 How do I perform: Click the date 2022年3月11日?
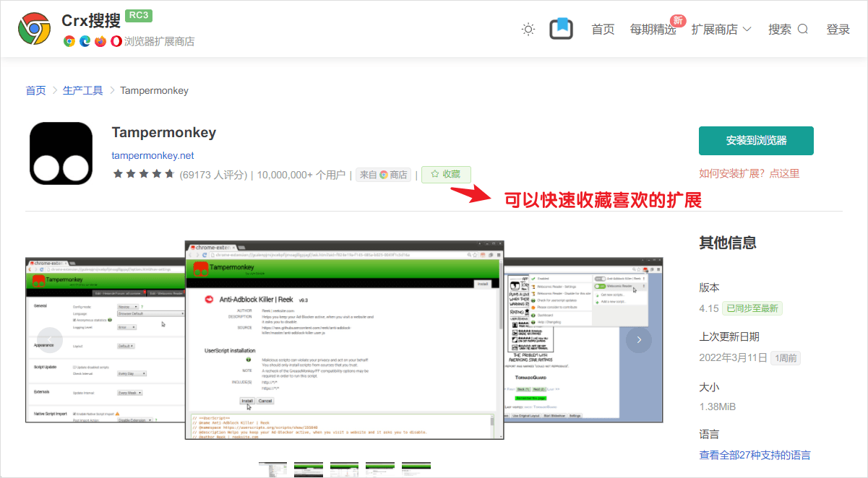click(733, 357)
